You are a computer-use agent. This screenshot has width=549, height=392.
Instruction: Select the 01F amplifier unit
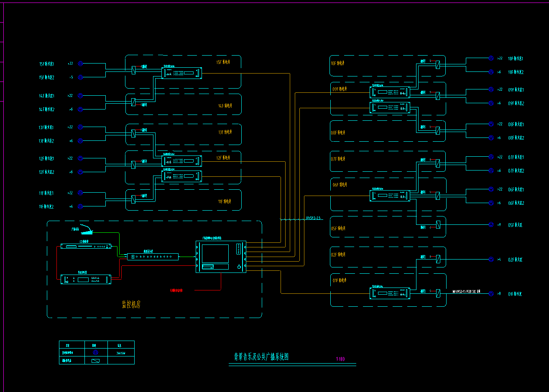pyautogui.click(x=390, y=293)
